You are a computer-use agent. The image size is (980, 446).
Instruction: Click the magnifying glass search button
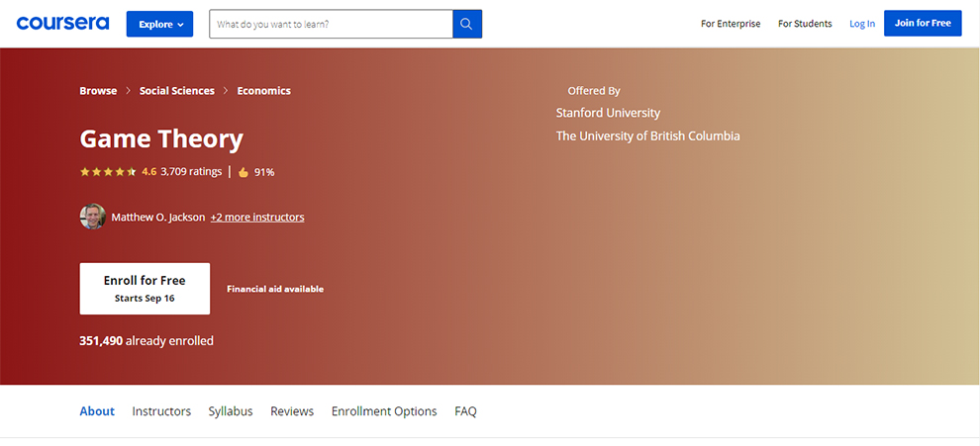tap(467, 24)
